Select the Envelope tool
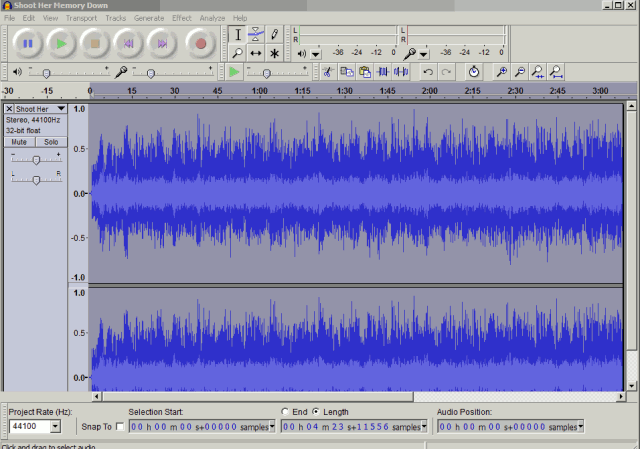The width and height of the screenshot is (640, 449). coord(256,35)
